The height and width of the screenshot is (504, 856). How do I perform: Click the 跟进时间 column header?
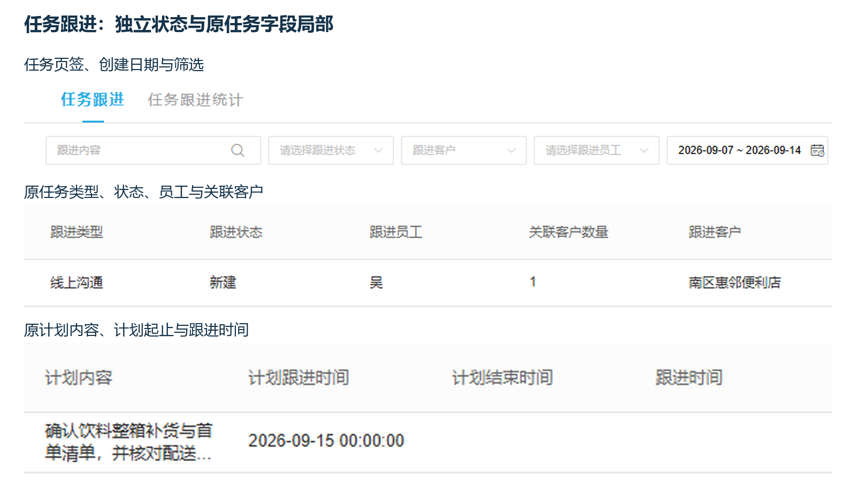689,378
